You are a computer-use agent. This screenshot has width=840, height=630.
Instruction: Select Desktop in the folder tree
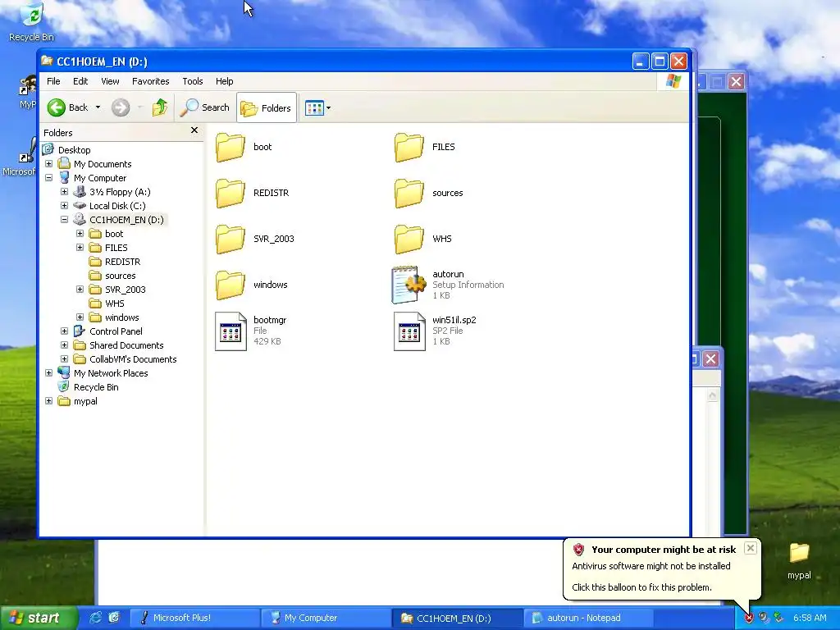[74, 150]
